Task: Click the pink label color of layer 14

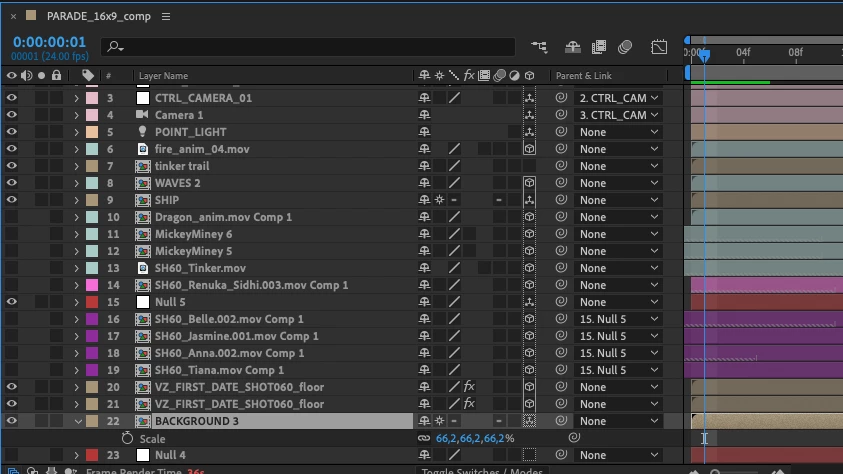Action: (92, 285)
